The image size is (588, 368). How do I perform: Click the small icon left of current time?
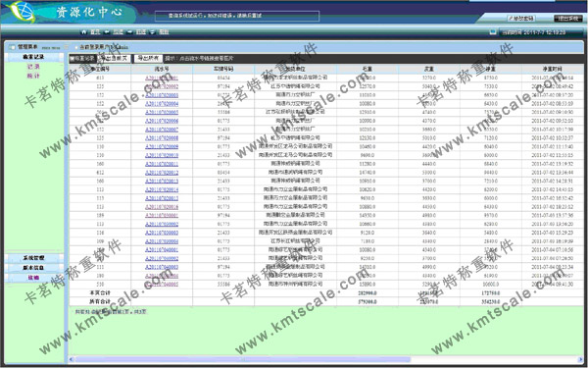(x=493, y=32)
